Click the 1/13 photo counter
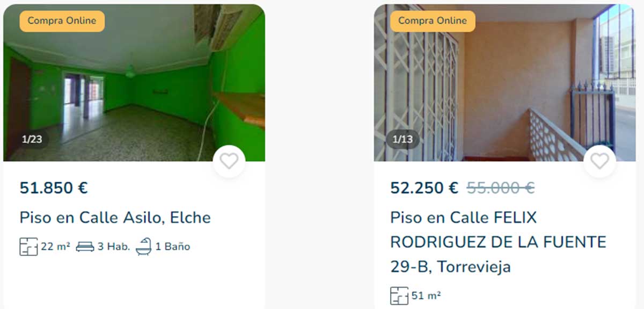This screenshot has width=644, height=309. click(x=402, y=140)
